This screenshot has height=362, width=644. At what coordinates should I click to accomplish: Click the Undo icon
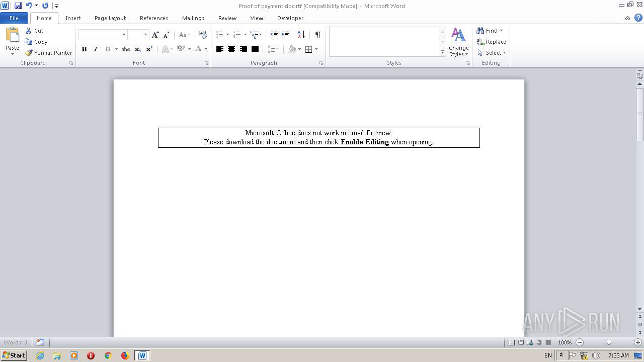[29, 6]
